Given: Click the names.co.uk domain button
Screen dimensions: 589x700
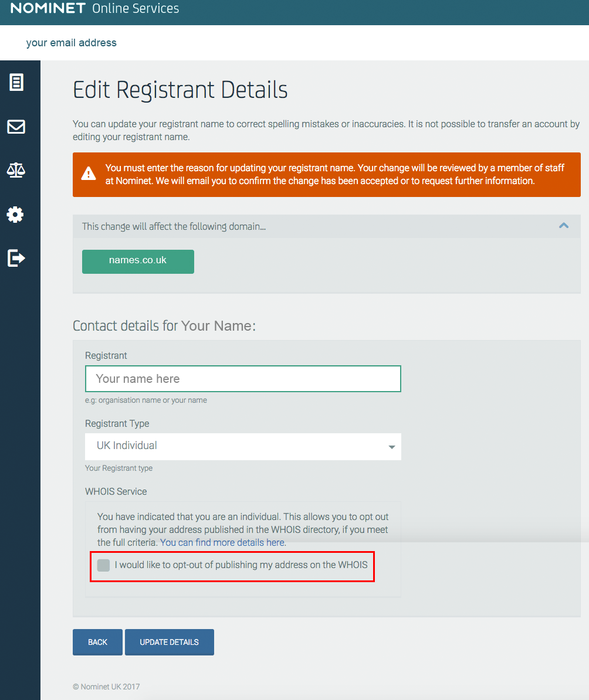Looking at the screenshot, I should click(x=138, y=261).
